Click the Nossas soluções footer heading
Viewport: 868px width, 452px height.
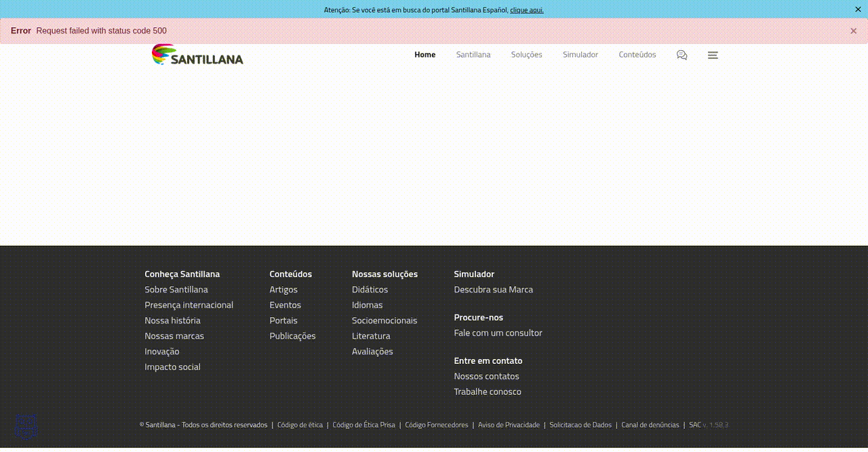tap(385, 274)
